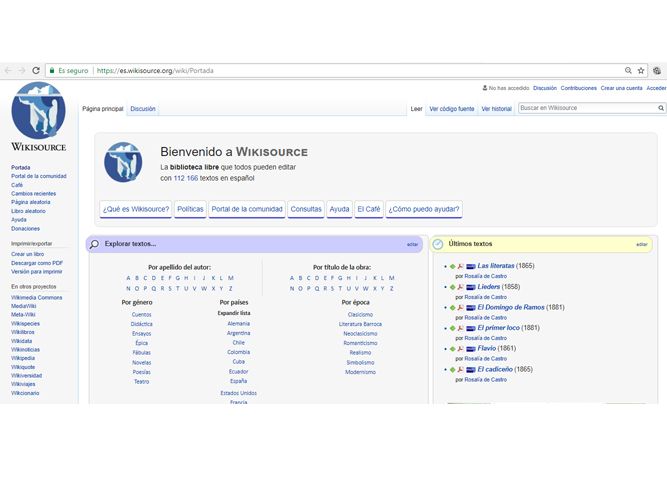Open the Ver historial tab

point(496,108)
